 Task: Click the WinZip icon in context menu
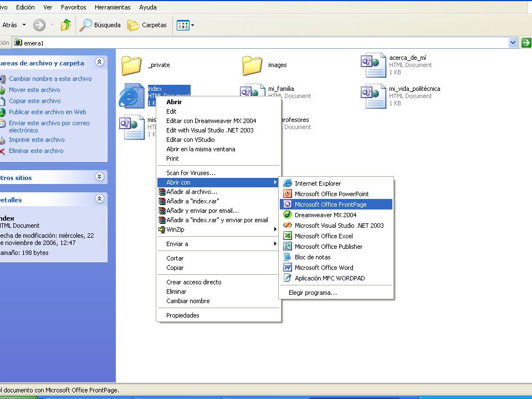pos(162,229)
